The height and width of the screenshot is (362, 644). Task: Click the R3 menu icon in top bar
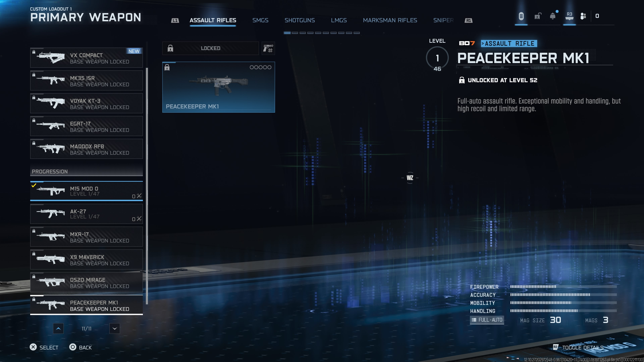coord(569,16)
